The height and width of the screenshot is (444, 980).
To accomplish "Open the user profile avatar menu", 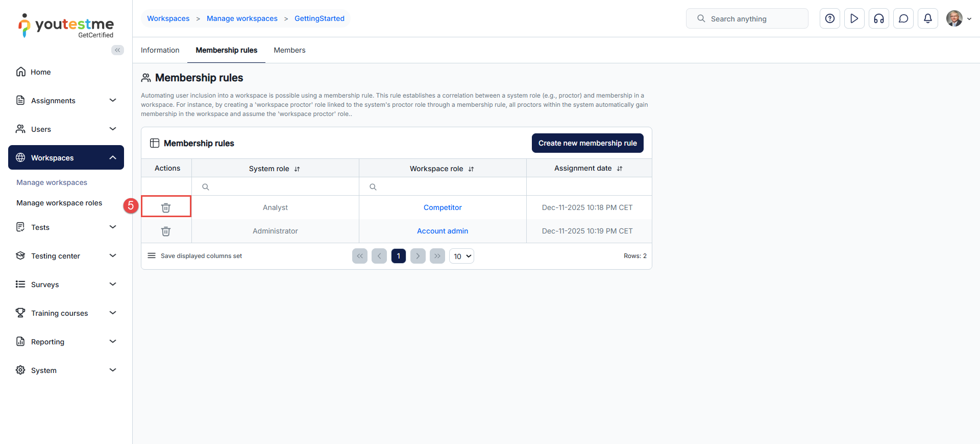I will click(x=958, y=19).
